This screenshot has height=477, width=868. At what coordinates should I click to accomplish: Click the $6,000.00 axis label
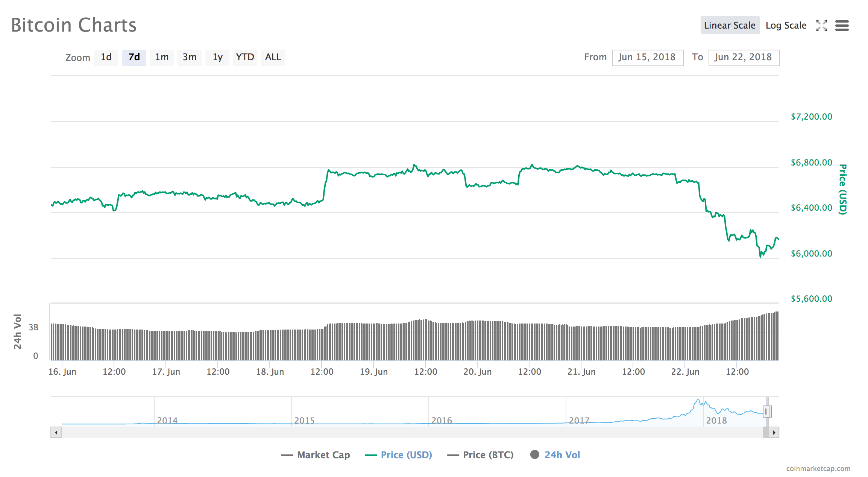click(x=812, y=254)
